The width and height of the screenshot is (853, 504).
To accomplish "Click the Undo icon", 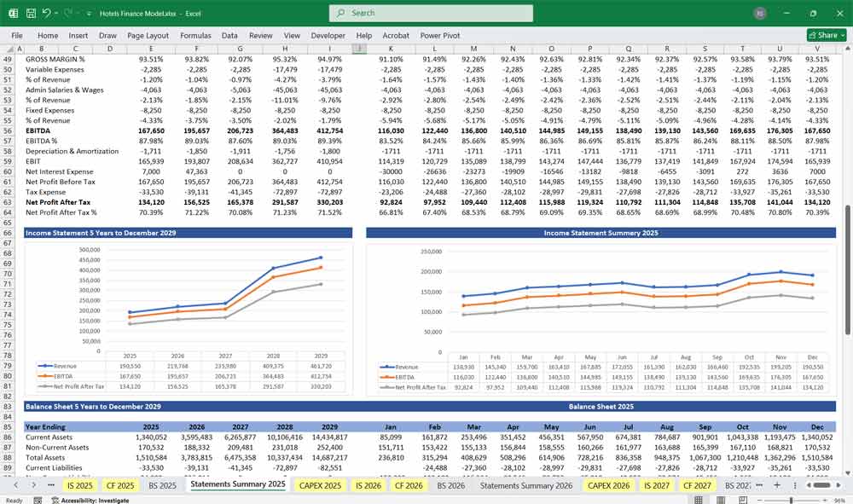I will (x=47, y=13).
